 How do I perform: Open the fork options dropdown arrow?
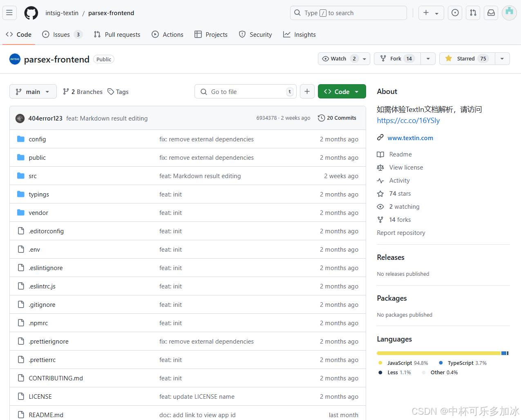(x=428, y=58)
